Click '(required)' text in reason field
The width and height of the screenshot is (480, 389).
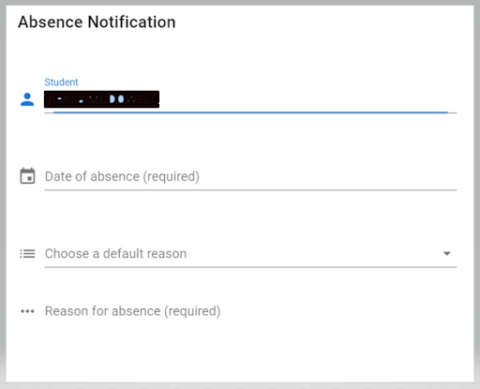click(192, 311)
